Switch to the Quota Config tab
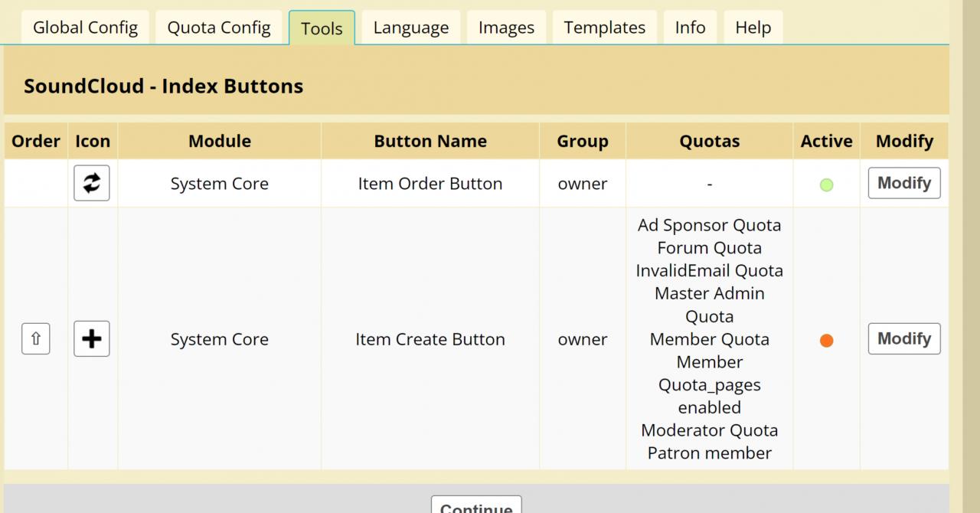This screenshot has height=513, width=980. click(219, 28)
